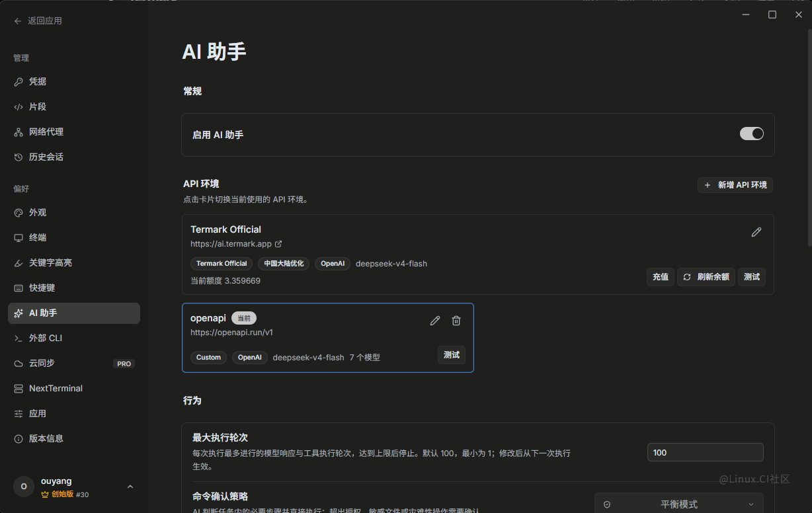The width and height of the screenshot is (812, 513).
Task: Click the 刷新余额 button
Action: click(706, 277)
